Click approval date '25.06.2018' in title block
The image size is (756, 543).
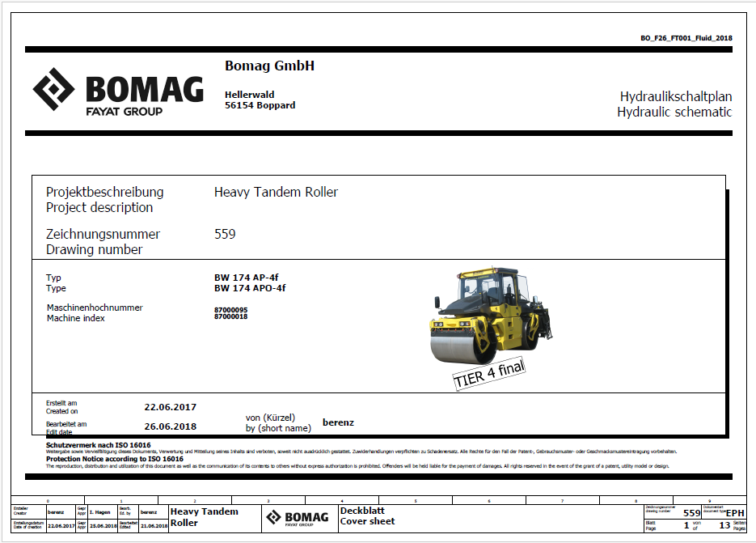pyautogui.click(x=103, y=526)
